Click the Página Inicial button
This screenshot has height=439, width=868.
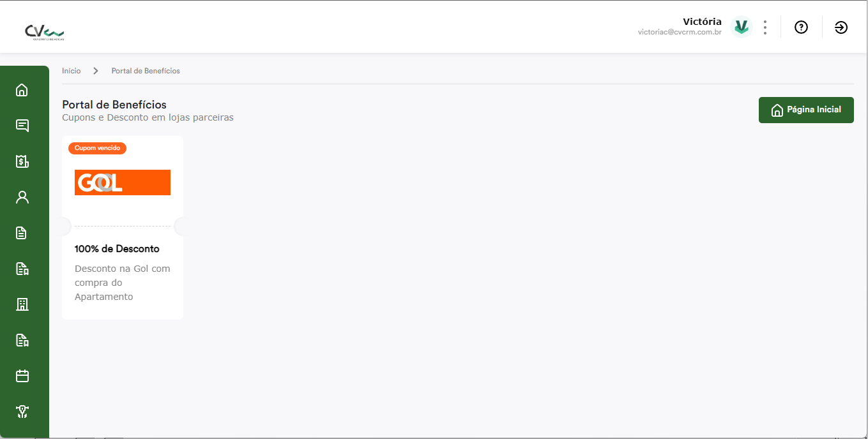pyautogui.click(x=806, y=110)
